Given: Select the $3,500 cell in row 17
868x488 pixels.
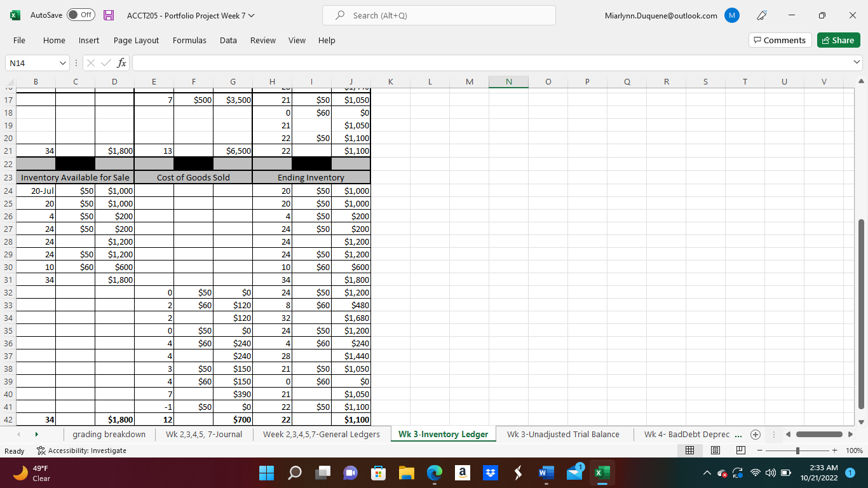Looking at the screenshot, I should click(x=233, y=100).
